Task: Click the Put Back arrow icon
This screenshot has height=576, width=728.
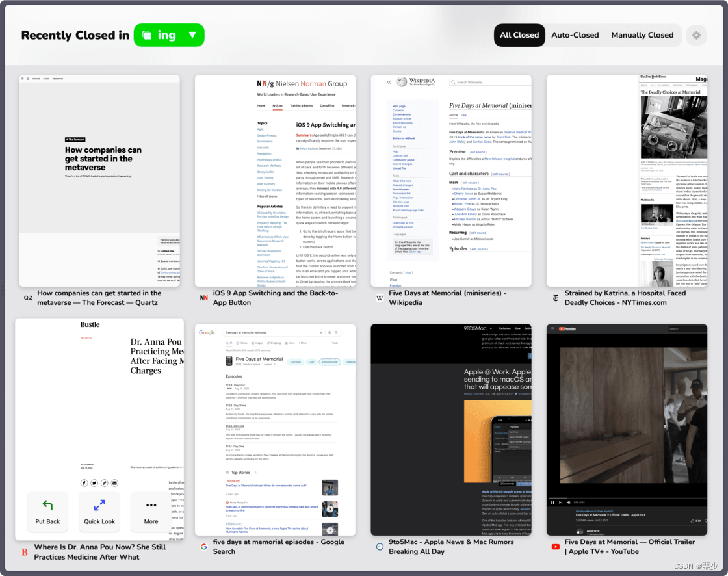Action: 47,505
